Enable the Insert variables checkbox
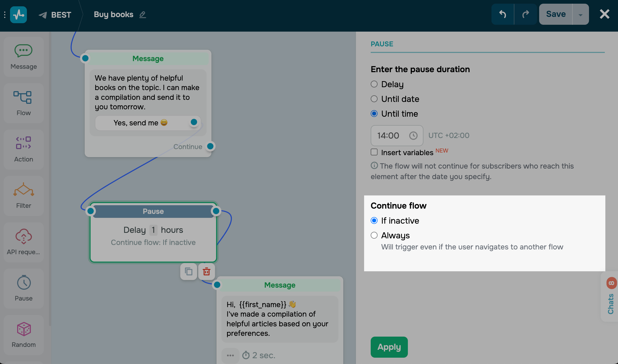Screen dimensions: 618x364 374,152
